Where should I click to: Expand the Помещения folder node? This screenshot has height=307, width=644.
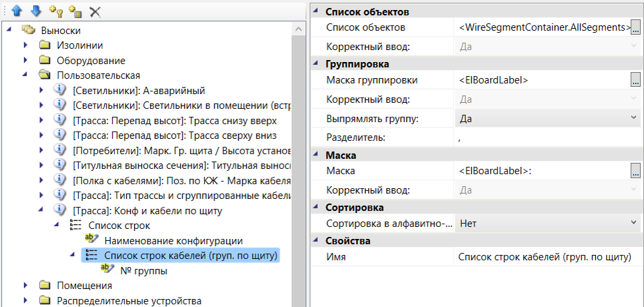[25, 286]
